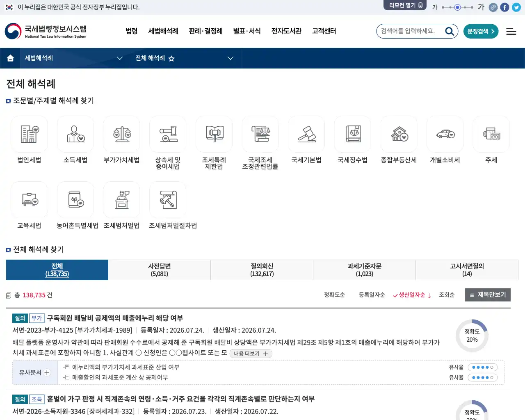Screen dimensions: 525x420
Task: Open the 세법해석례 top menu
Action: [x=163, y=31]
